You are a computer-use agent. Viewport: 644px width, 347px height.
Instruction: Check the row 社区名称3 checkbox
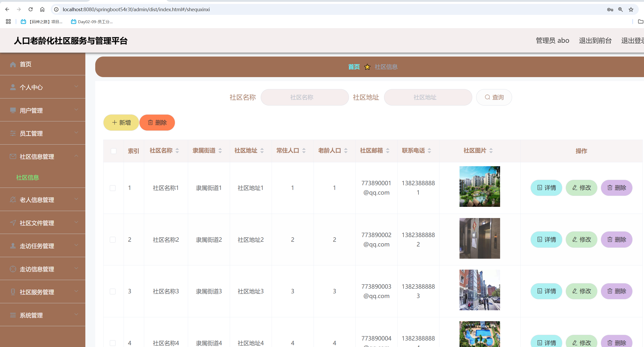coord(113,292)
